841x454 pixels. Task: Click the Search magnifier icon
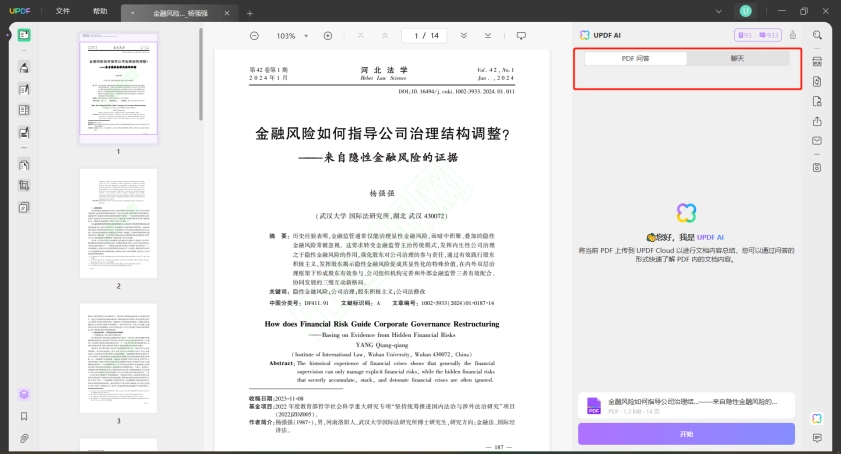point(817,35)
